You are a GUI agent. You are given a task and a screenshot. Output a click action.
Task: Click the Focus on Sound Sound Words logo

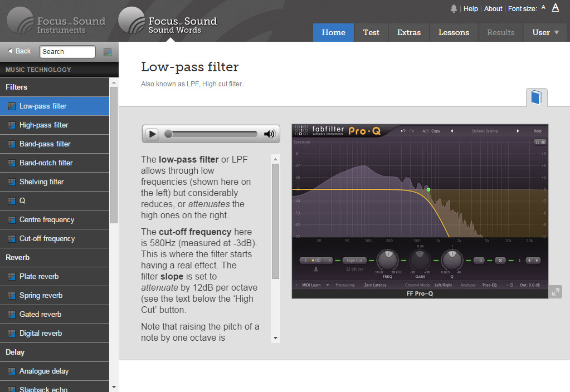pos(168,21)
